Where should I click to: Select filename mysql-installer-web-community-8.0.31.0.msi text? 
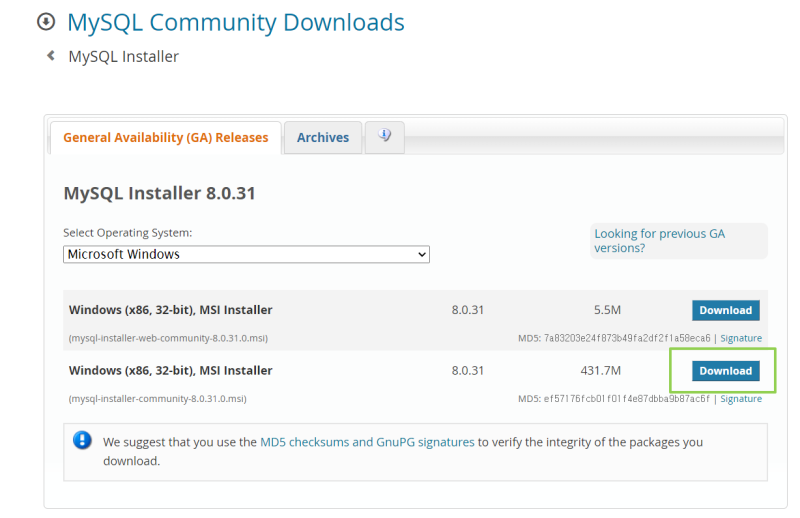pos(168,338)
